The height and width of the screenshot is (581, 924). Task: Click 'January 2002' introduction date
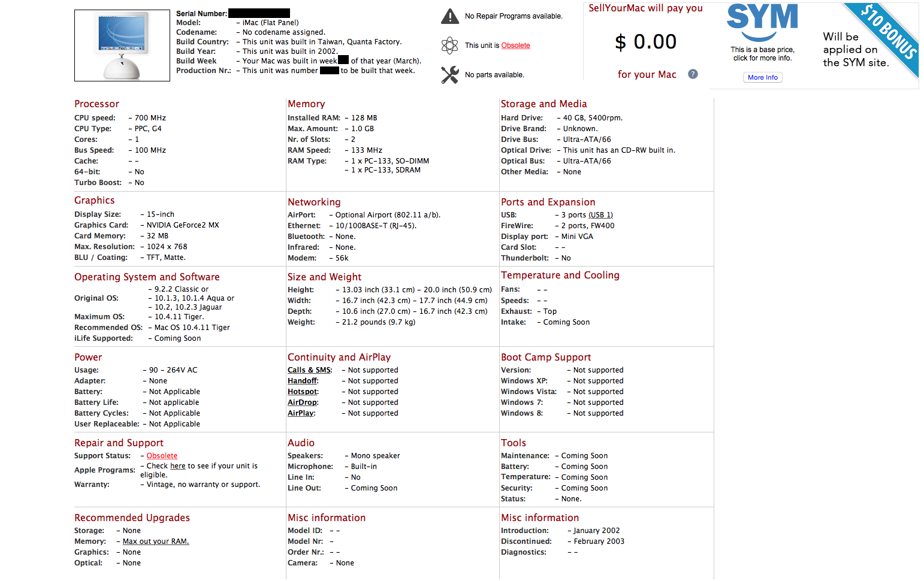(x=597, y=531)
